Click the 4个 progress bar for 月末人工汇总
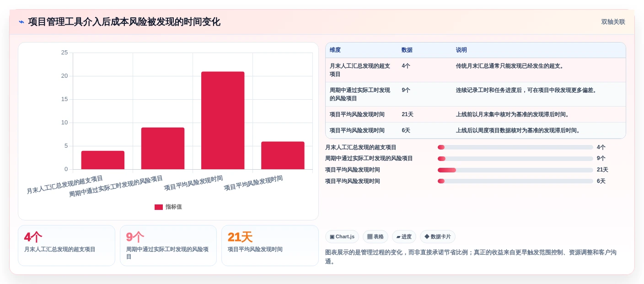The image size is (644, 284). point(515,147)
